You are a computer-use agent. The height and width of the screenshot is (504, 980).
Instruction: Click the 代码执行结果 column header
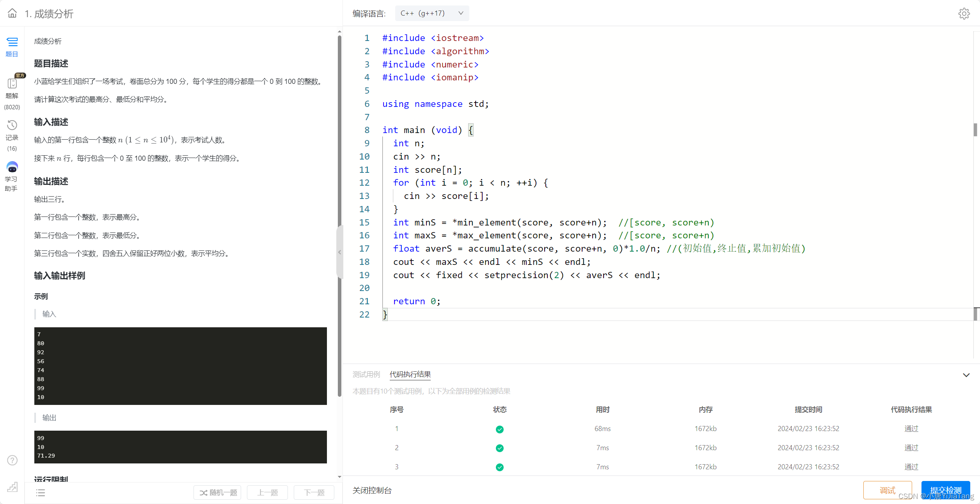tap(911, 410)
